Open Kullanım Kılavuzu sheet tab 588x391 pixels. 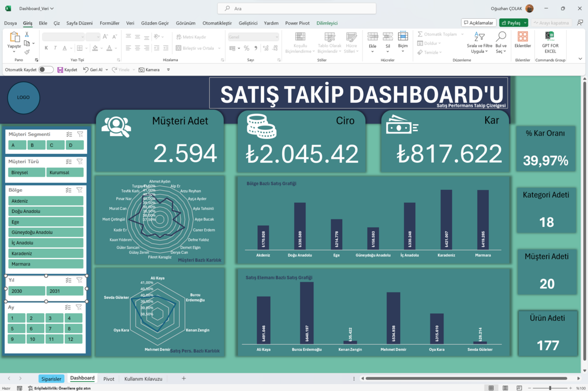(x=143, y=378)
